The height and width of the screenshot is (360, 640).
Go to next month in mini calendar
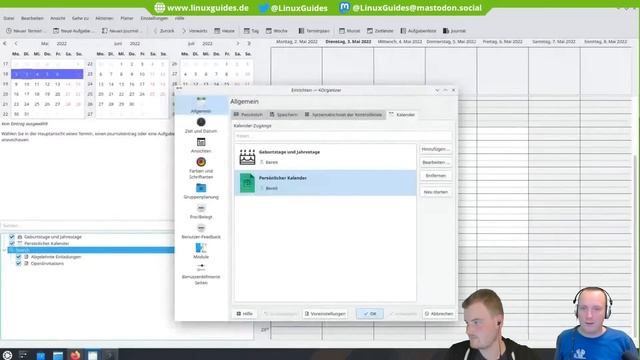238,43
